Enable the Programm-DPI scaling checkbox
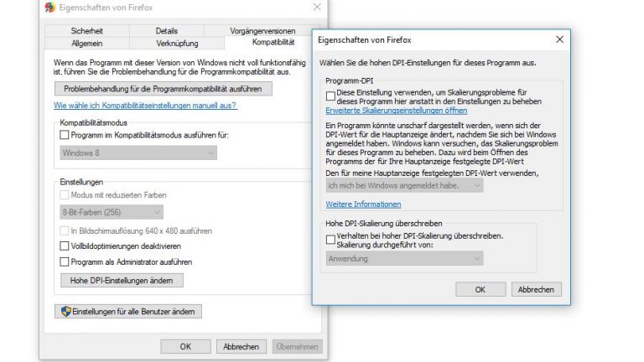 [330, 96]
